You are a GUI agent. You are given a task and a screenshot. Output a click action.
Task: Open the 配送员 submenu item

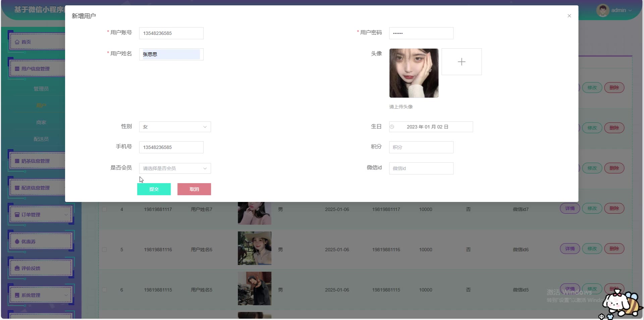click(41, 139)
